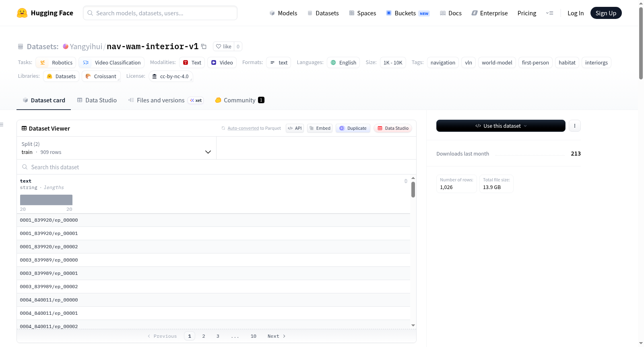Open Data Studio from the viewer header button
The height and width of the screenshot is (347, 644).
393,128
